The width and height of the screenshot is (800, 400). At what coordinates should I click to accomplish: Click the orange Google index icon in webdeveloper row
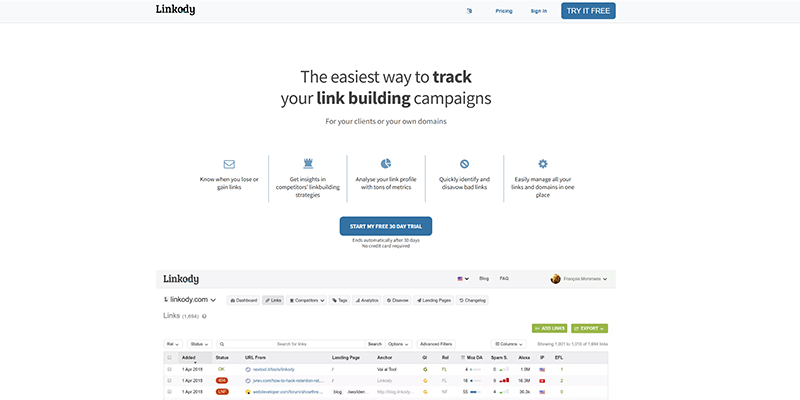tap(424, 392)
